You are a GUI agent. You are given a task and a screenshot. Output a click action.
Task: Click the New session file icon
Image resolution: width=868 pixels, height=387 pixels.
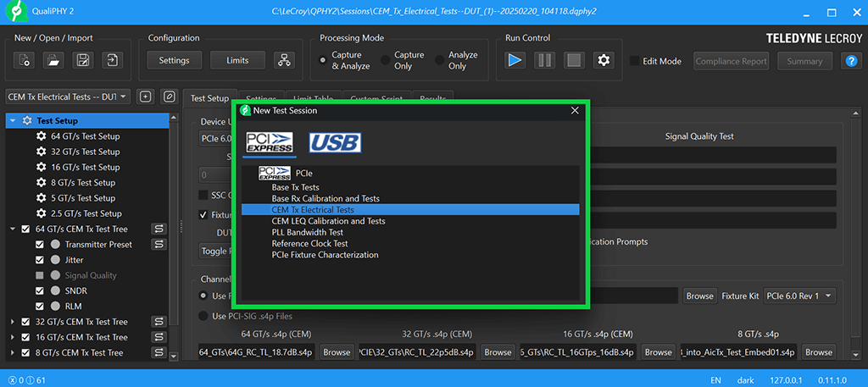pyautogui.click(x=25, y=60)
